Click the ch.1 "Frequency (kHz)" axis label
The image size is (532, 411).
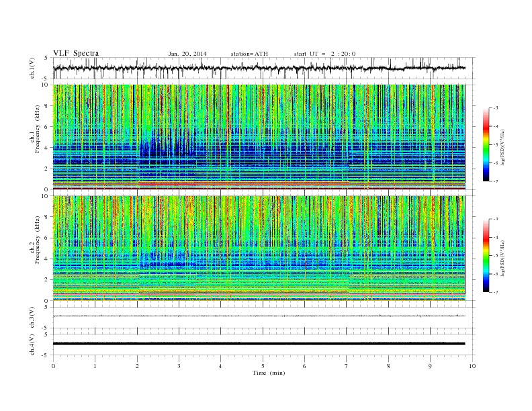pyautogui.click(x=38, y=129)
